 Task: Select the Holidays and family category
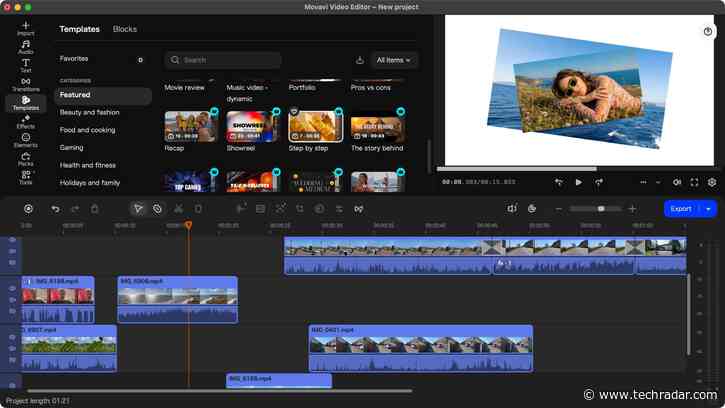90,183
